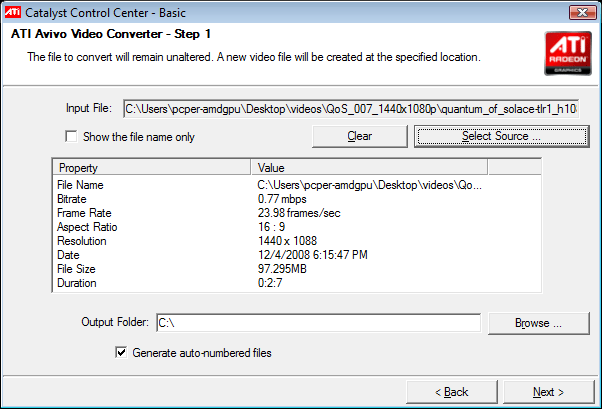Image resolution: width=602 pixels, height=409 pixels.
Task: Go to previous step with Back
Action: pyautogui.click(x=452, y=392)
